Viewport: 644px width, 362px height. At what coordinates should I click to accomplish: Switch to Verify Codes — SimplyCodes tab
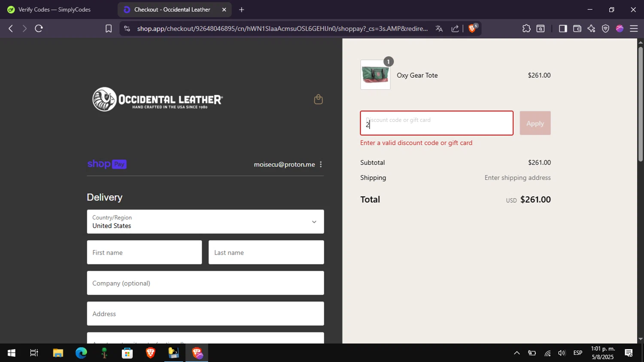[x=55, y=9]
